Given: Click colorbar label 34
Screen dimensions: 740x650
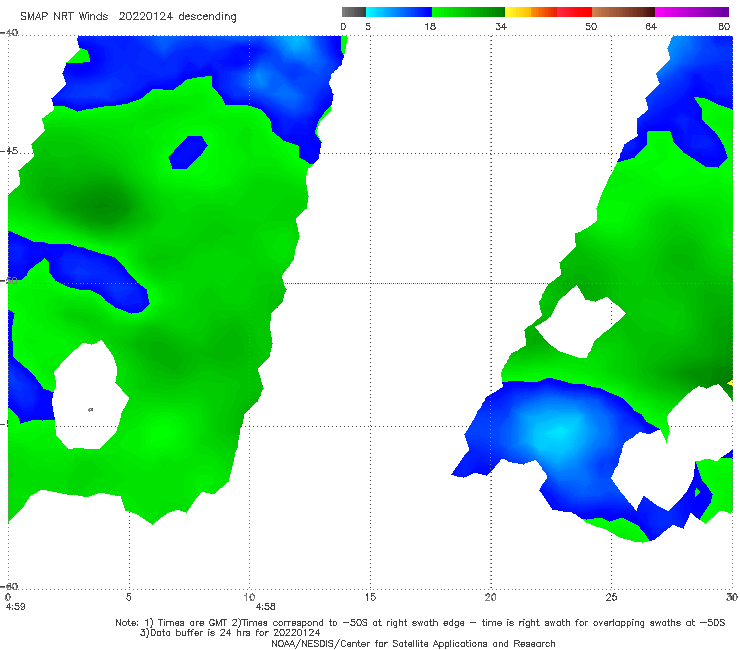Looking at the screenshot, I should [x=501, y=27].
